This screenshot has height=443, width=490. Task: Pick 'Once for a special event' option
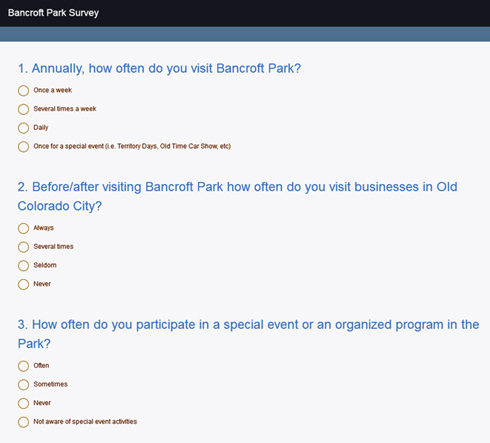pos(23,146)
